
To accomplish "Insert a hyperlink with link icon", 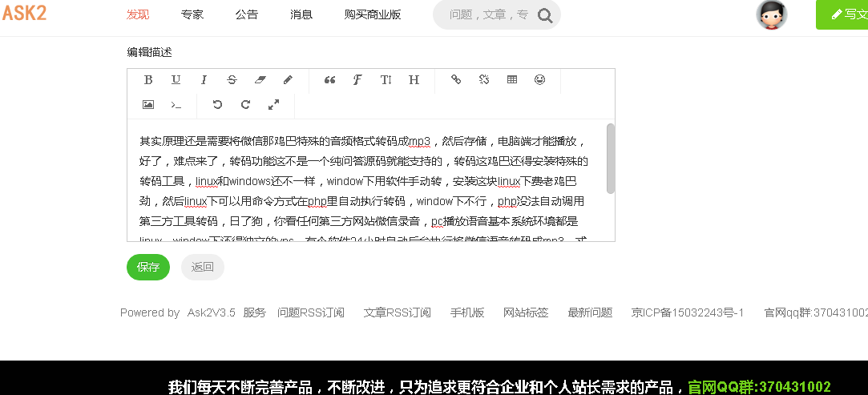I will click(456, 80).
